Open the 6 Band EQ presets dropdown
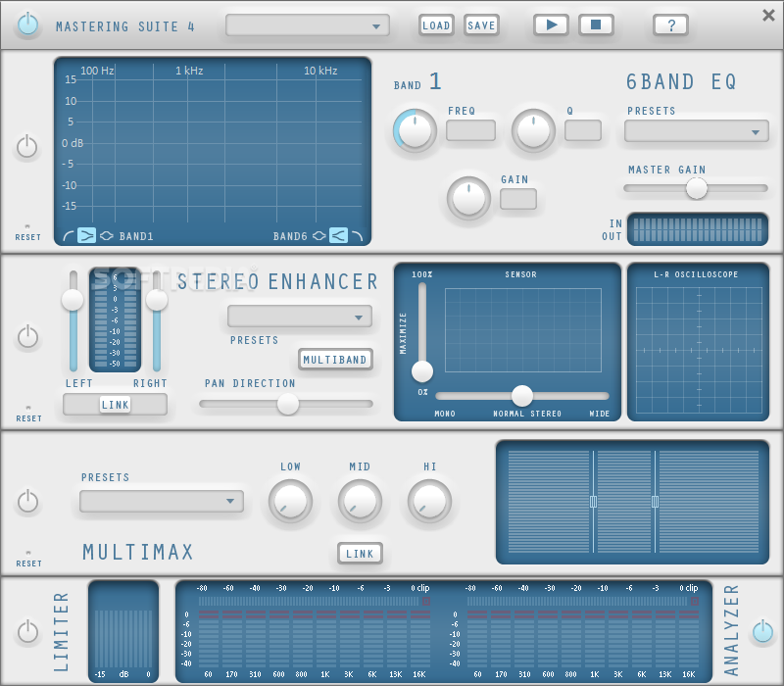The image size is (784, 686). point(697,131)
